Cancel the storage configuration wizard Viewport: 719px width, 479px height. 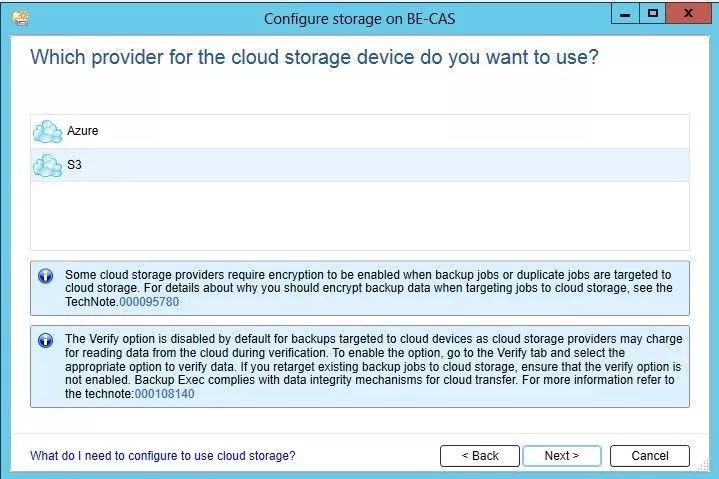[x=650, y=456]
